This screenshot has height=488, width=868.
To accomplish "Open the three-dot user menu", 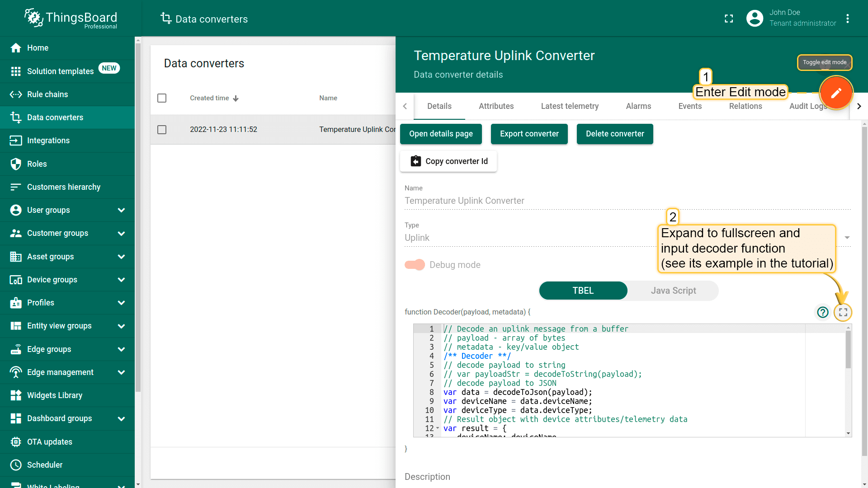I will (x=848, y=19).
